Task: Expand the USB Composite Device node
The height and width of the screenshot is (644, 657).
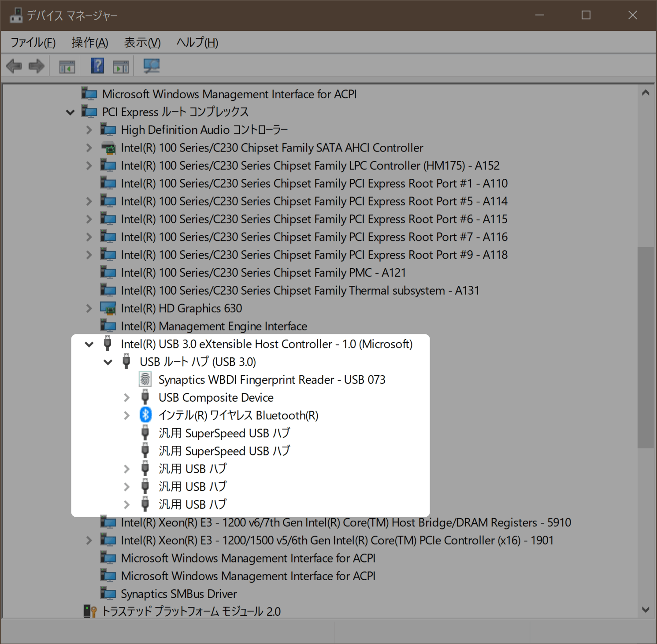Action: pos(126,397)
